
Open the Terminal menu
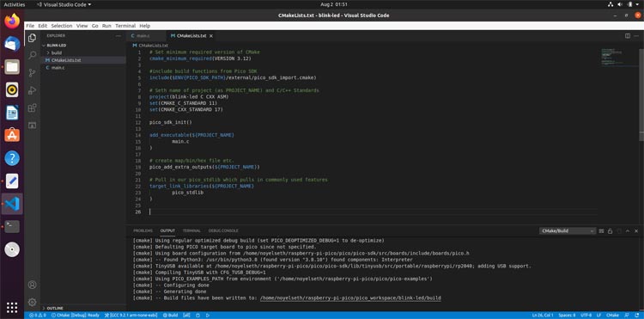[x=125, y=26]
